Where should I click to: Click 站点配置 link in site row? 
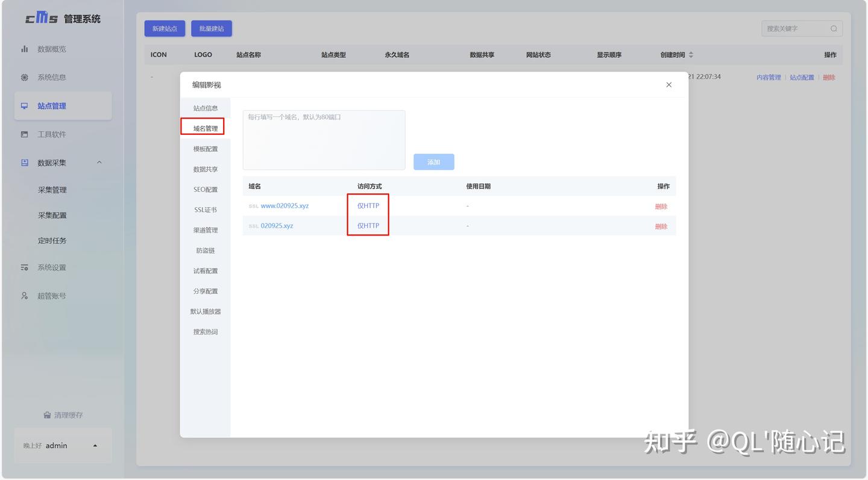click(x=802, y=78)
